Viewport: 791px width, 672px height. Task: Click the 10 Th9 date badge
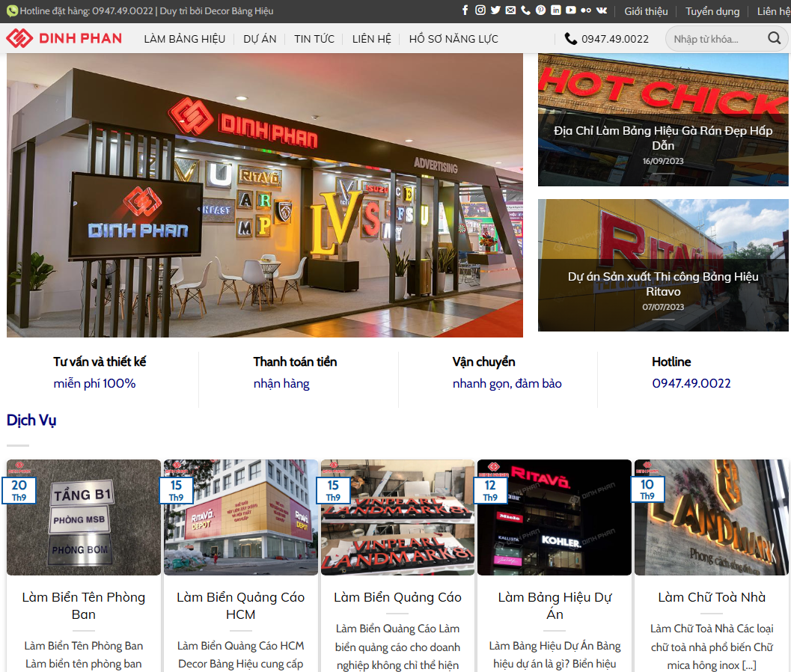coord(647,490)
